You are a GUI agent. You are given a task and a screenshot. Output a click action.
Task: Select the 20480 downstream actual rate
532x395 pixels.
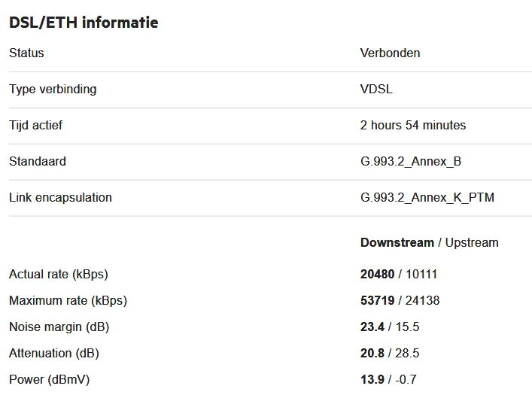coord(377,274)
